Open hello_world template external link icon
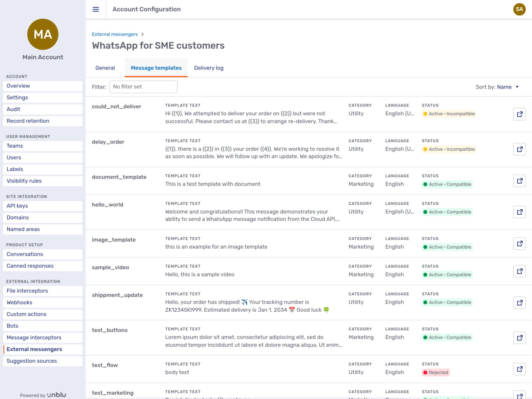 point(519,212)
